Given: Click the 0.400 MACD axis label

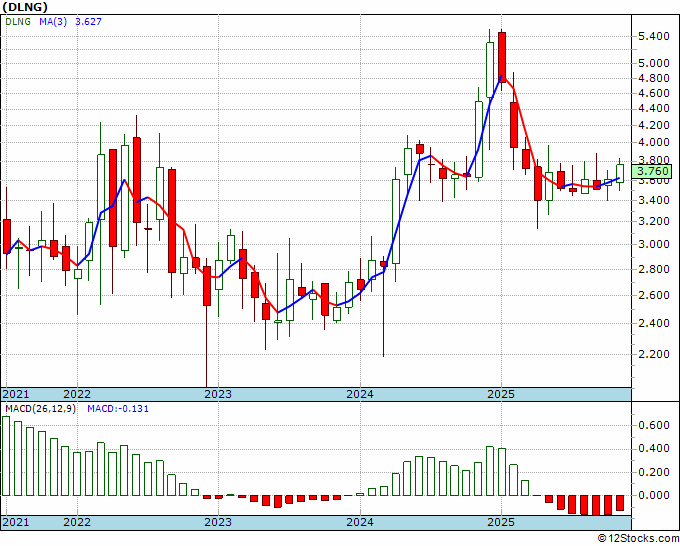Looking at the screenshot, I should click(654, 448).
